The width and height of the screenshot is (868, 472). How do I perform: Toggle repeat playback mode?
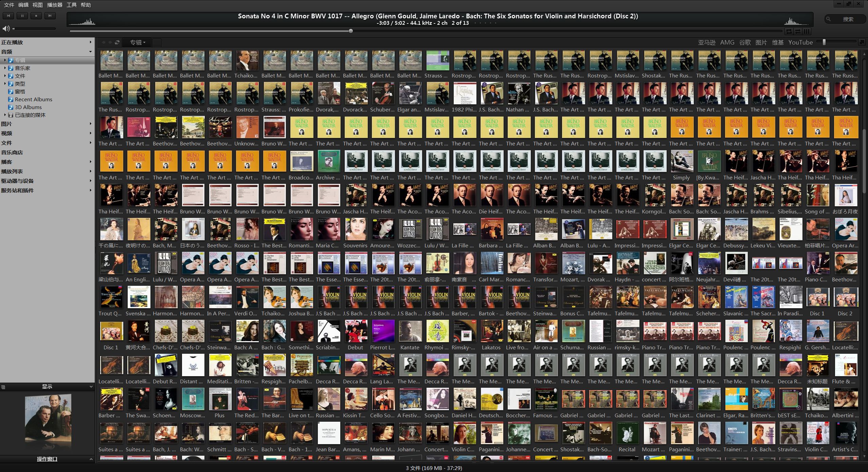pos(789,31)
